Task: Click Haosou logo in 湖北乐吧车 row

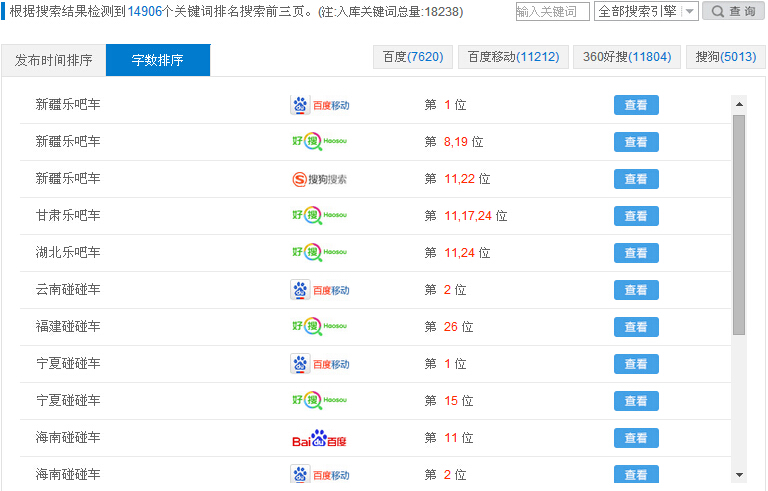Action: pos(319,252)
